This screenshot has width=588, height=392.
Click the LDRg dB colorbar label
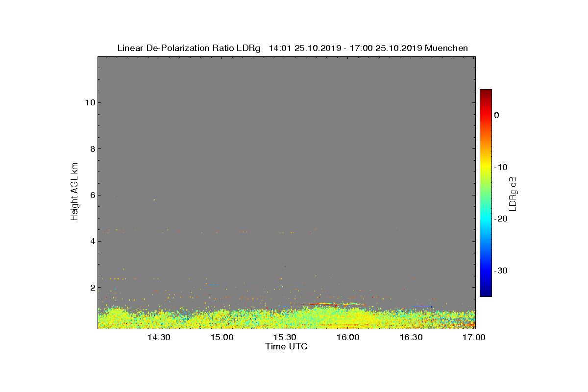513,193
